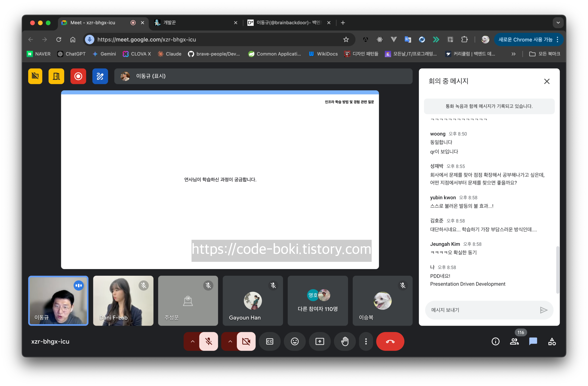Image resolution: width=588 pixels, height=386 pixels.
Task: Open the three-dot more options menu
Action: [x=366, y=341]
